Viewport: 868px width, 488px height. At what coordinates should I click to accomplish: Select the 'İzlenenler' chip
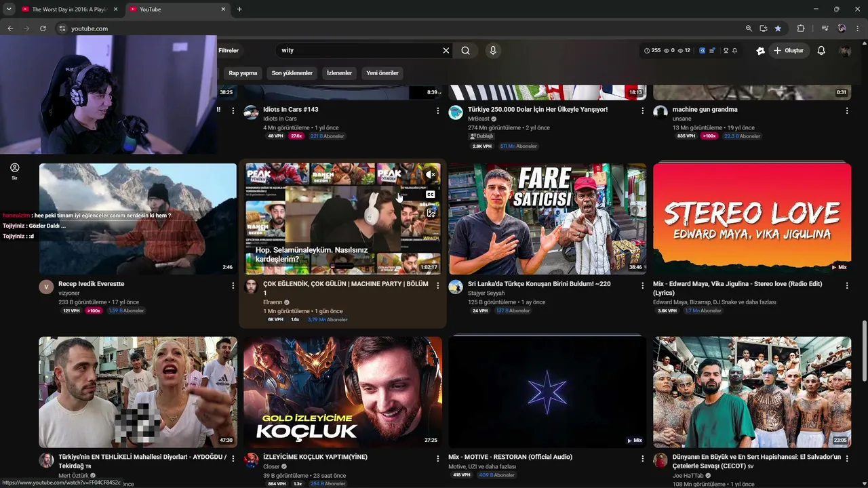click(340, 73)
